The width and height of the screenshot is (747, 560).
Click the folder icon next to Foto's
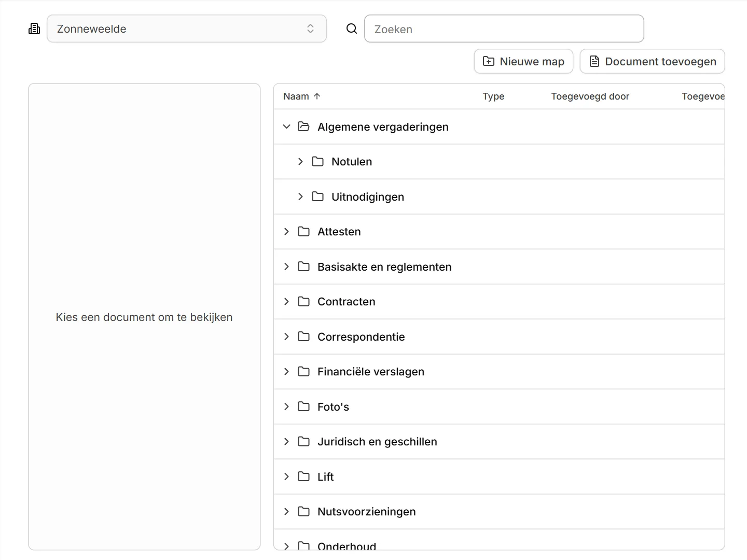pyautogui.click(x=303, y=407)
